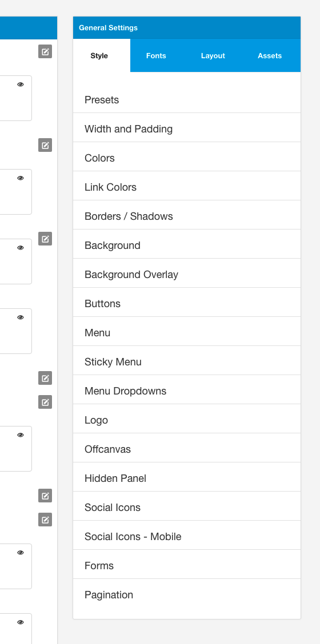Screen dimensions: 320x644
Task: Click the edit pencil icon level with the Logo row
Action: click(x=45, y=402)
